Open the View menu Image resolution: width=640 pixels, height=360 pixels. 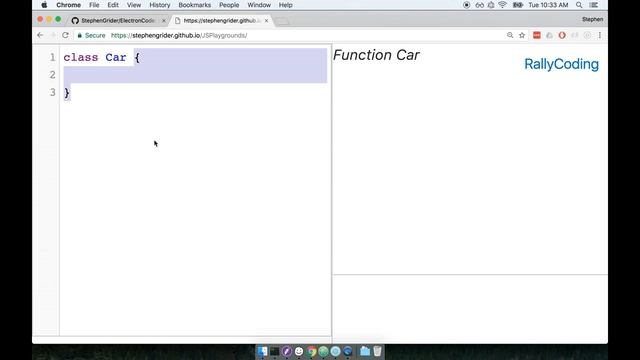[x=133, y=5]
